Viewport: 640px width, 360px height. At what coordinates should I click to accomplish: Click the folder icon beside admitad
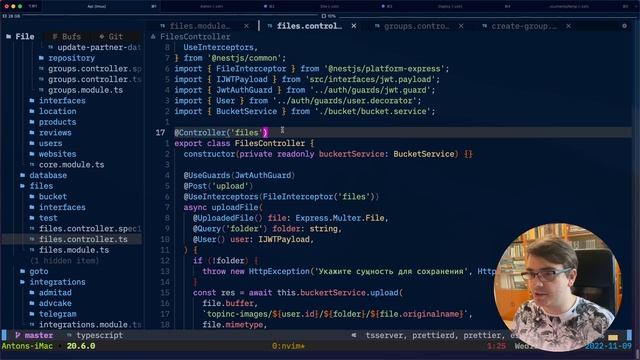click(x=32, y=293)
